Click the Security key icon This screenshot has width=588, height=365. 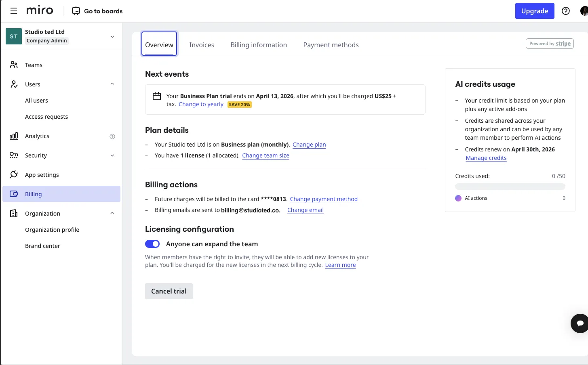coord(14,155)
